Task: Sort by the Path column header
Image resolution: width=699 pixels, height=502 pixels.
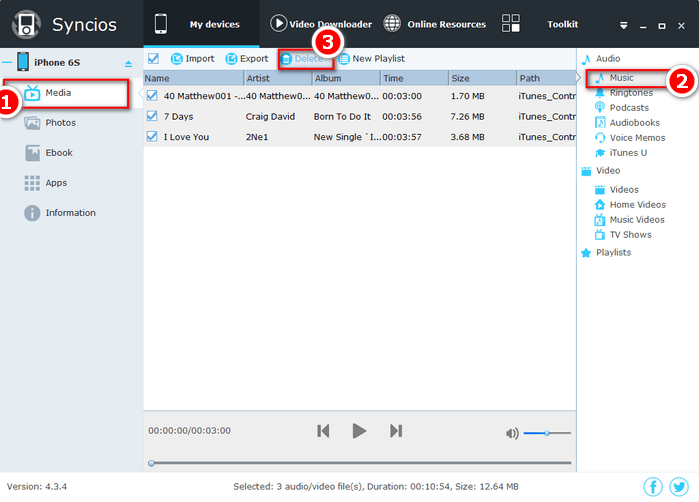Action: point(547,78)
